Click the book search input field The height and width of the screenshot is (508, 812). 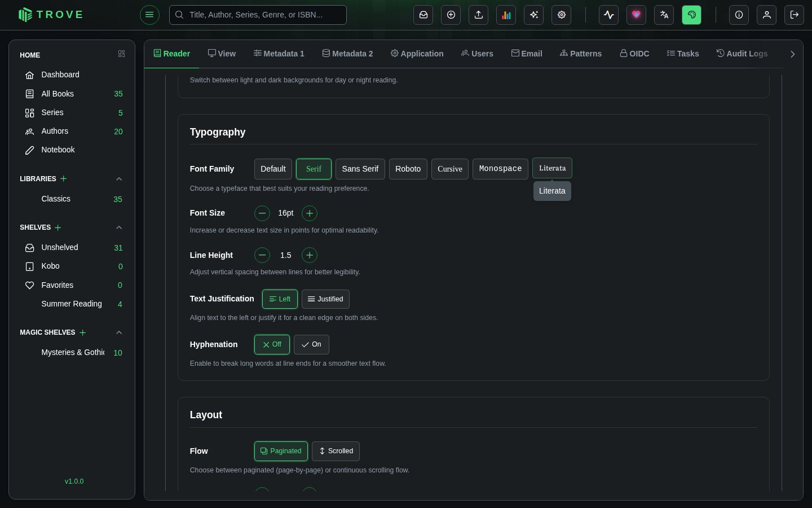258,15
